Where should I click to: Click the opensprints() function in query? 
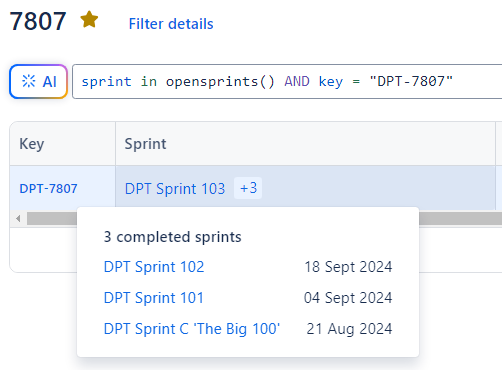coord(220,81)
